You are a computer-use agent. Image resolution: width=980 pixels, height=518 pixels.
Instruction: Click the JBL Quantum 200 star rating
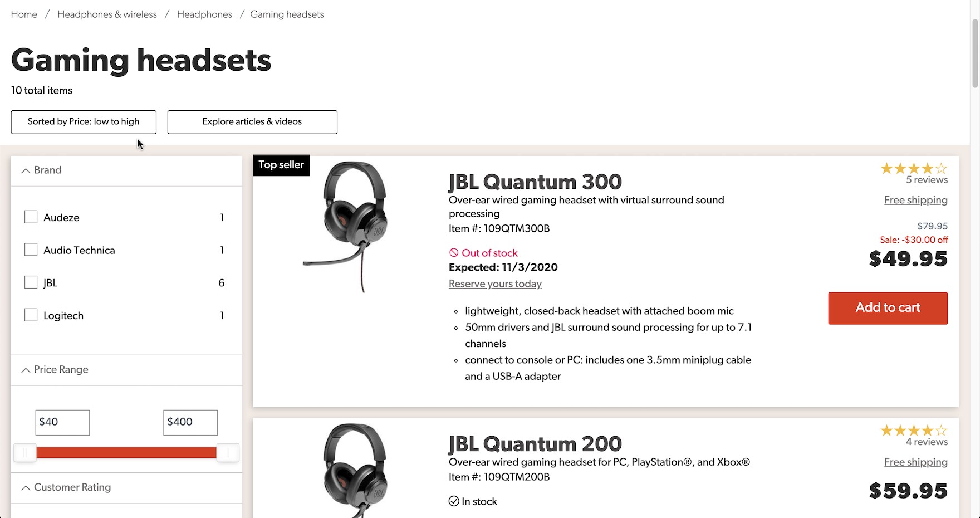[x=913, y=431]
